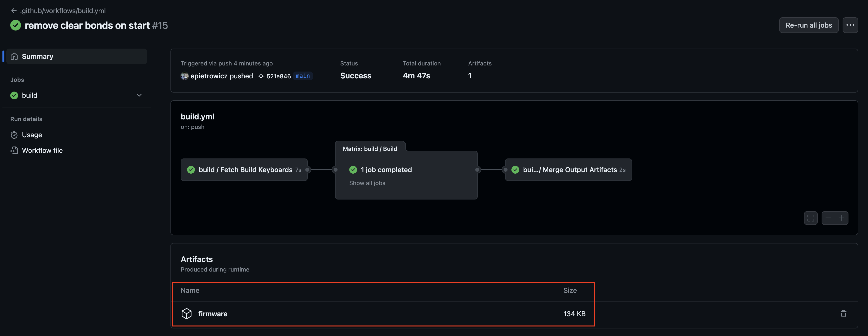Screen dimensions: 868x336
Task: Open the Workflow file menu item
Action: point(42,150)
